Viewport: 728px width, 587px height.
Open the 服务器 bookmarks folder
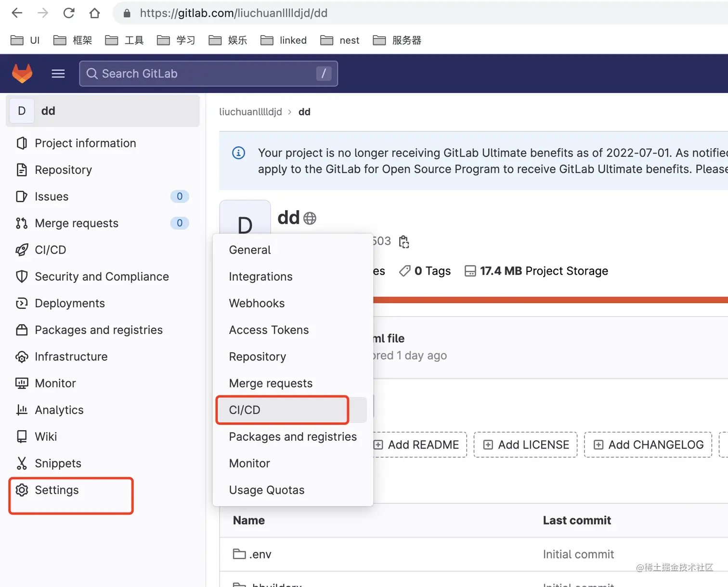pos(397,40)
